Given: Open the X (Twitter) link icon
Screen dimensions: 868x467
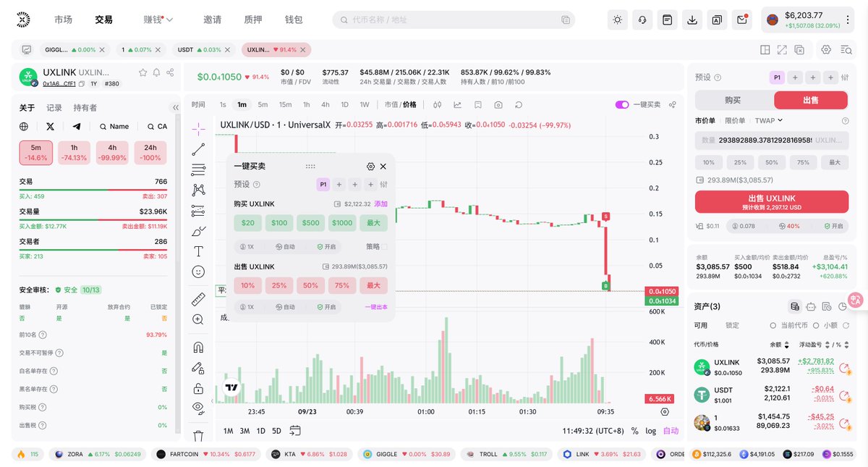Looking at the screenshot, I should 50,126.
